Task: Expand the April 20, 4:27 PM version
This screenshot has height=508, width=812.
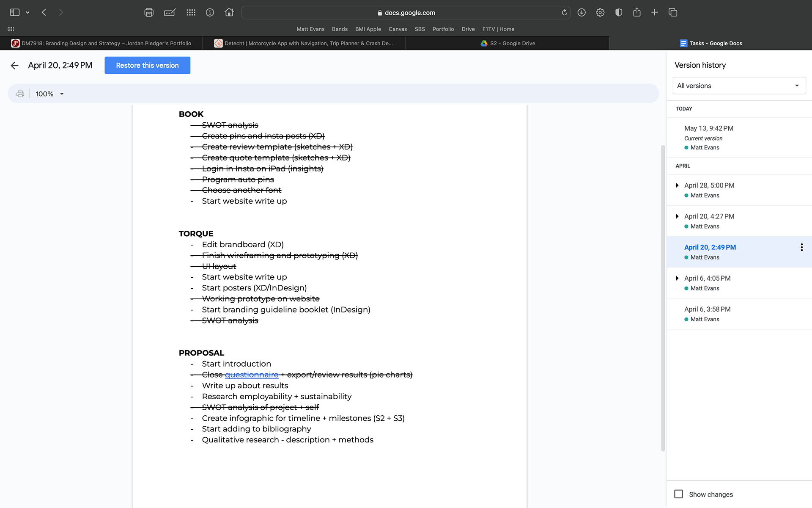Action: coord(678,216)
